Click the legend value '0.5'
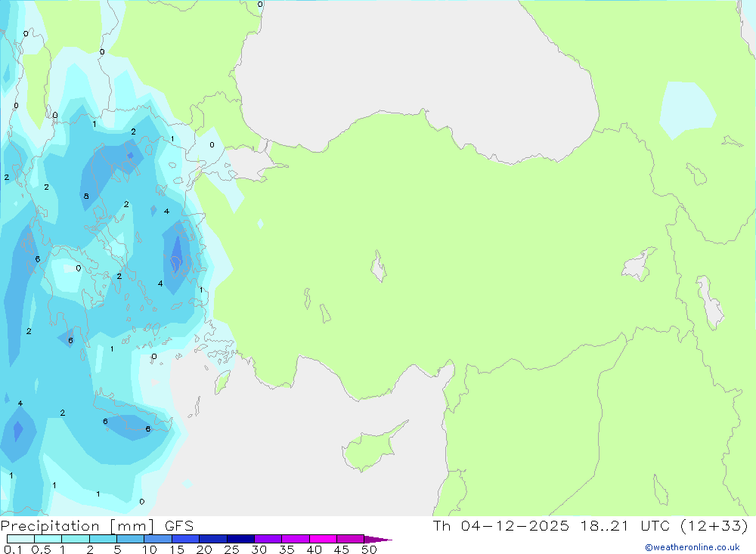This screenshot has height=554, width=756. (41, 549)
